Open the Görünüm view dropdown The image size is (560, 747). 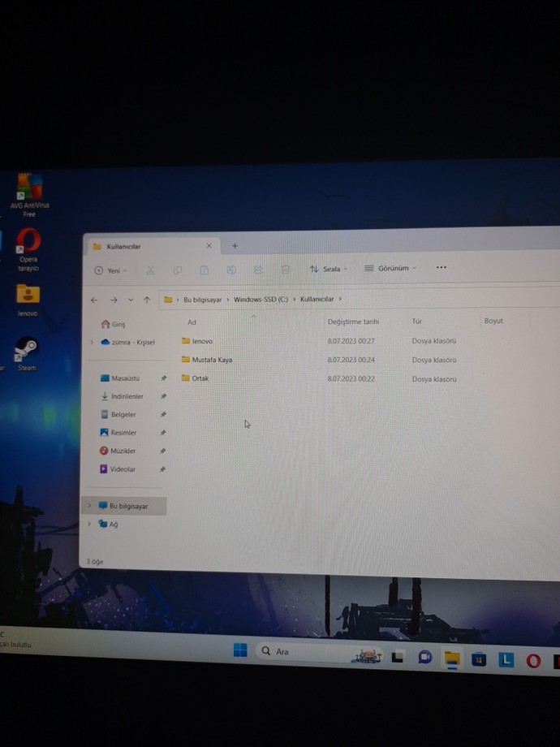(x=390, y=268)
